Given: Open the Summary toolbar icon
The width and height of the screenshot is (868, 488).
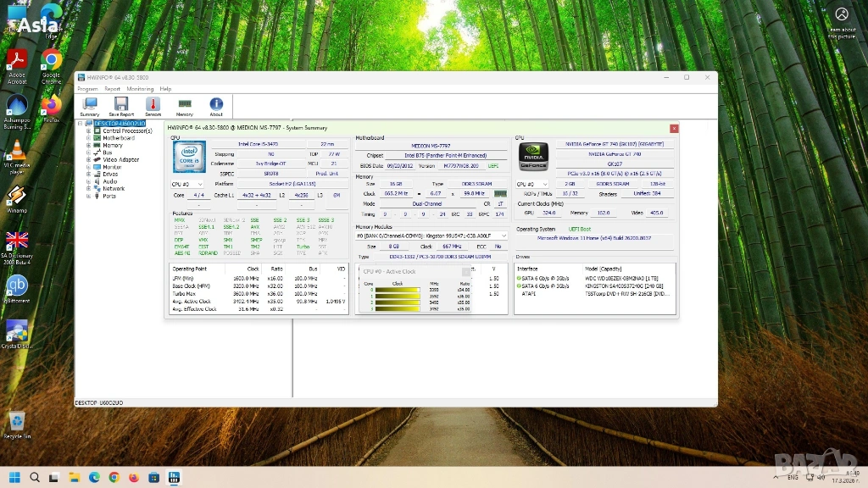Looking at the screenshot, I should click(x=90, y=105).
